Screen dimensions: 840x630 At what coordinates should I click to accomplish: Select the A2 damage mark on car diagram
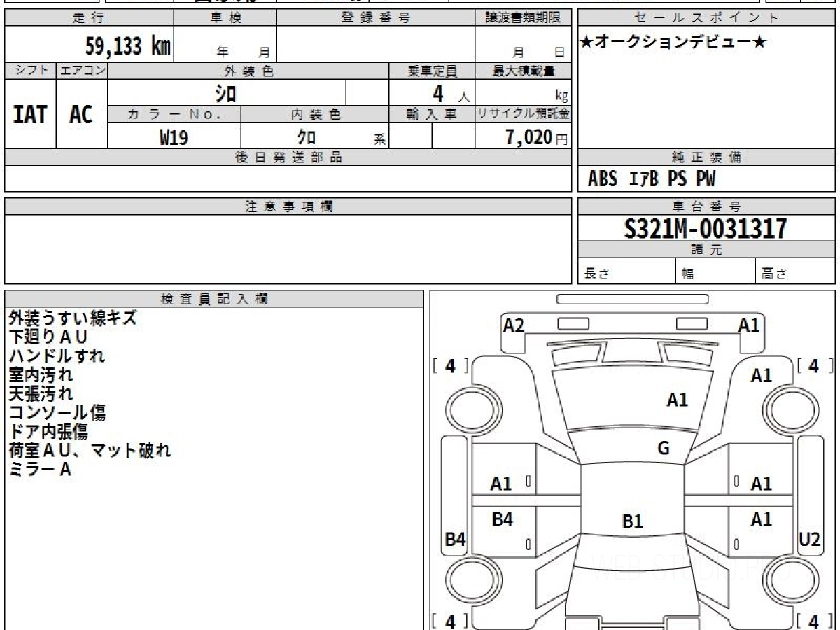pos(514,325)
